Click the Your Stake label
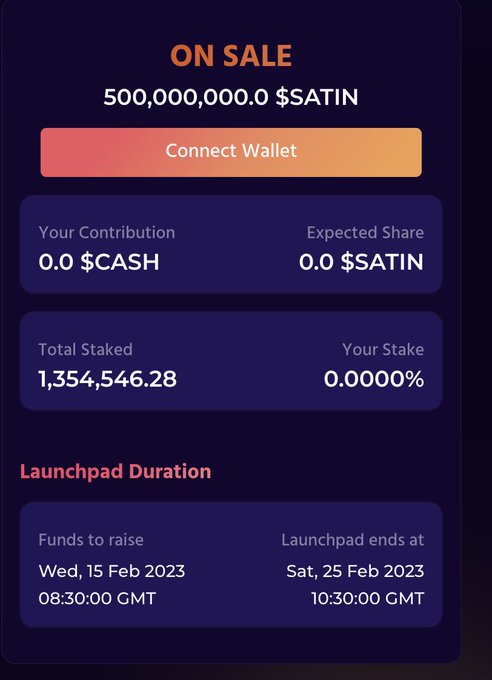 (x=383, y=350)
